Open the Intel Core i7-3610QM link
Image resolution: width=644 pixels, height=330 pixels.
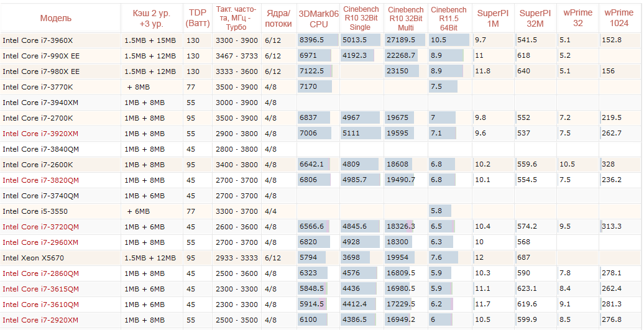(x=40, y=305)
